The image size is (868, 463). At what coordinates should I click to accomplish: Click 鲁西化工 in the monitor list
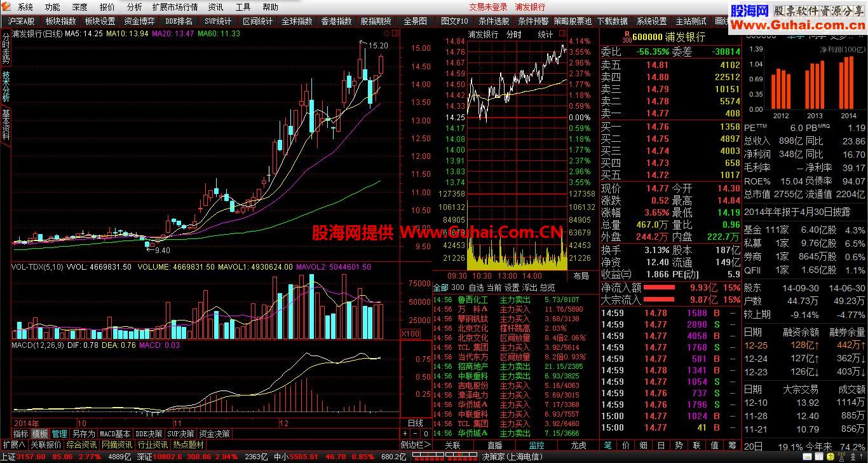click(x=473, y=300)
